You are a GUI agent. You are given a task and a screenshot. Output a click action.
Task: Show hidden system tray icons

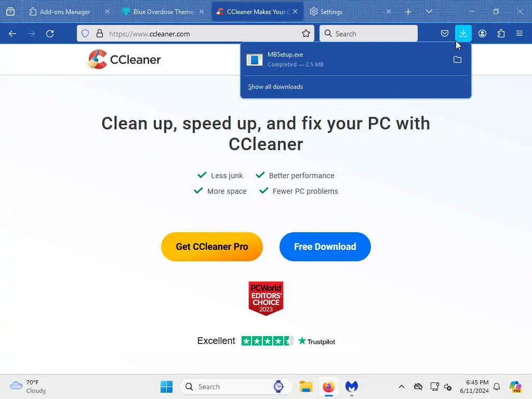click(402, 387)
